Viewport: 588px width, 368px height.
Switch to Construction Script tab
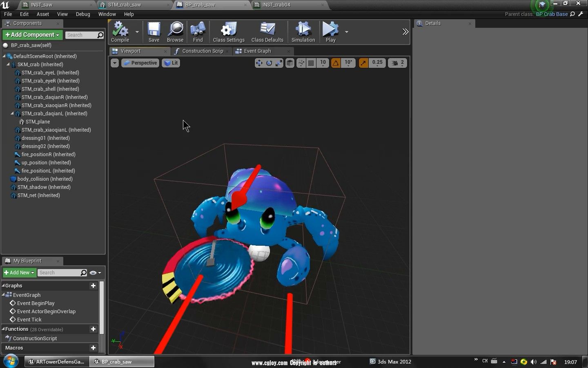point(203,51)
